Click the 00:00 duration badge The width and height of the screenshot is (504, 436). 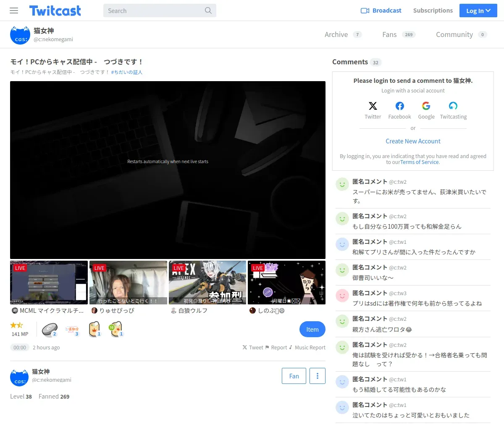tap(20, 348)
